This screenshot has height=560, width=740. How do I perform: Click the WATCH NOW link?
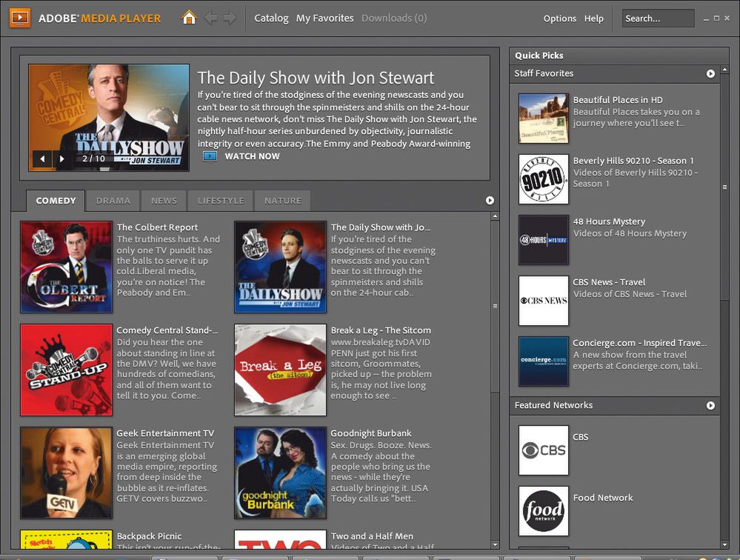(x=252, y=156)
